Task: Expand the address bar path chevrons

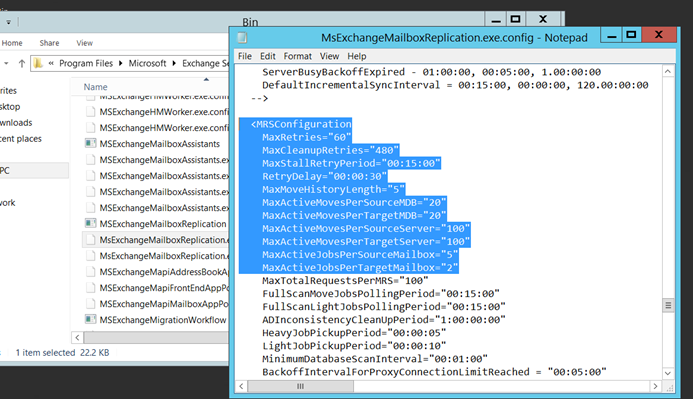Action: click(51, 64)
